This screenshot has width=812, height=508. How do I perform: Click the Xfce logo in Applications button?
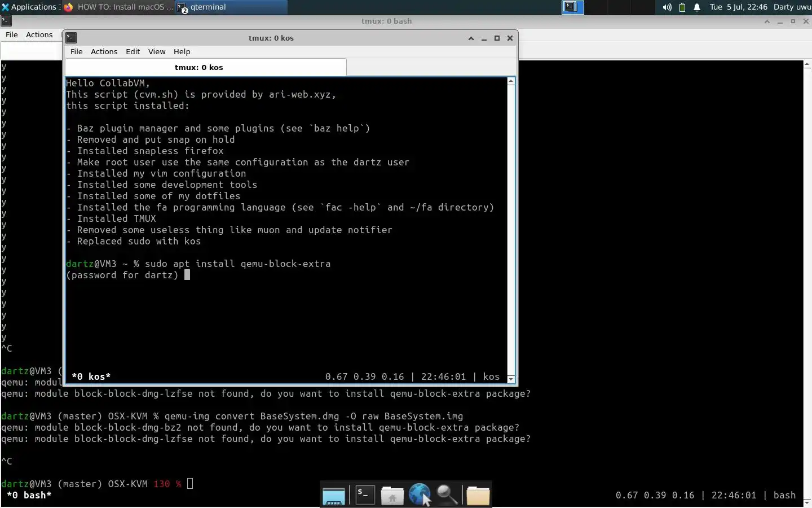click(x=5, y=7)
